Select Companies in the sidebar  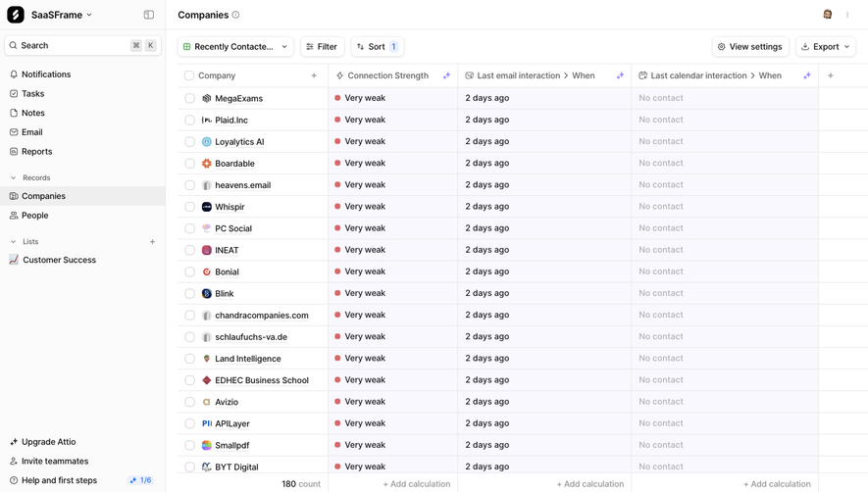point(82,196)
